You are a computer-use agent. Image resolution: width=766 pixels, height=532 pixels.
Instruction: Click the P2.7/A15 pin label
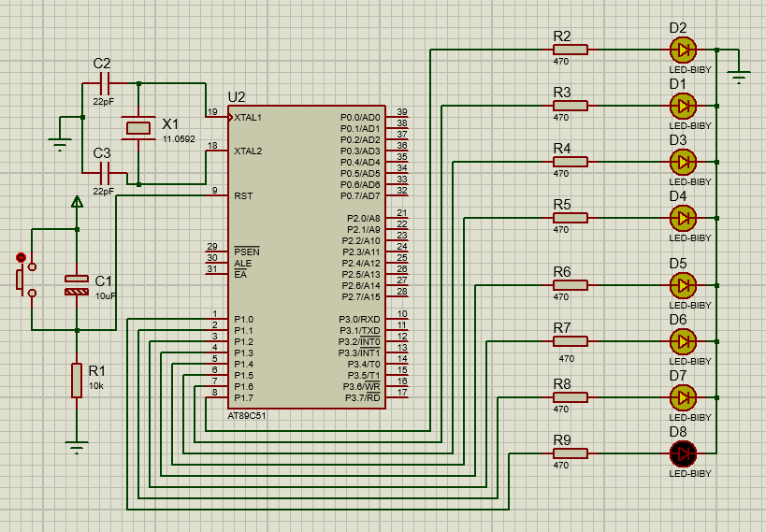click(361, 297)
